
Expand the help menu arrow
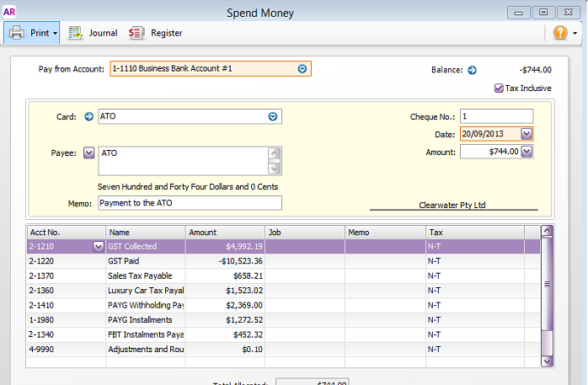pos(575,33)
